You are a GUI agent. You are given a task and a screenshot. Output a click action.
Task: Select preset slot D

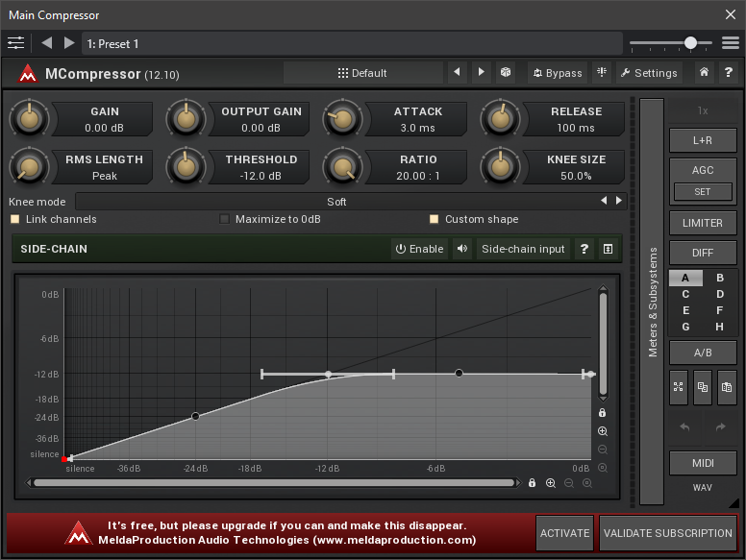click(720, 294)
